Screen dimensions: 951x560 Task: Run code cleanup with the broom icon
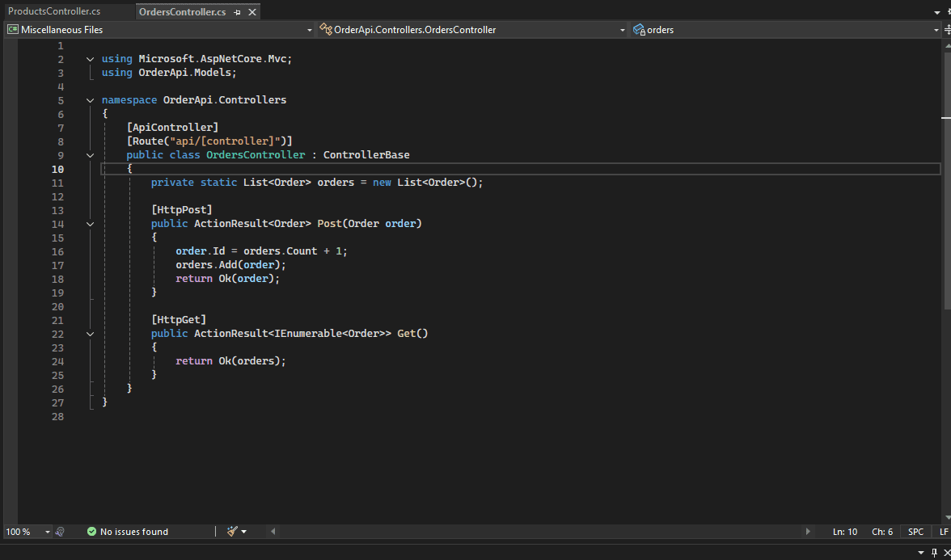231,532
